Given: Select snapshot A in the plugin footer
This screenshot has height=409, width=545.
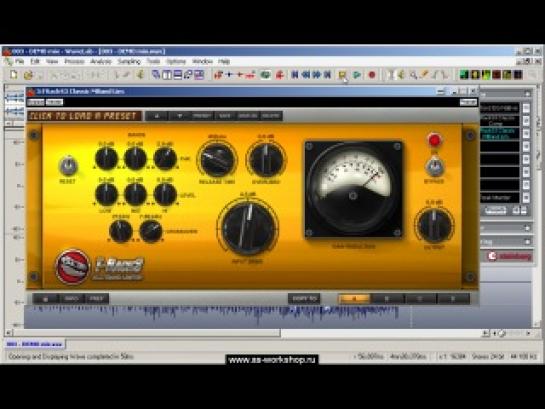Looking at the screenshot, I should pyautogui.click(x=354, y=298).
